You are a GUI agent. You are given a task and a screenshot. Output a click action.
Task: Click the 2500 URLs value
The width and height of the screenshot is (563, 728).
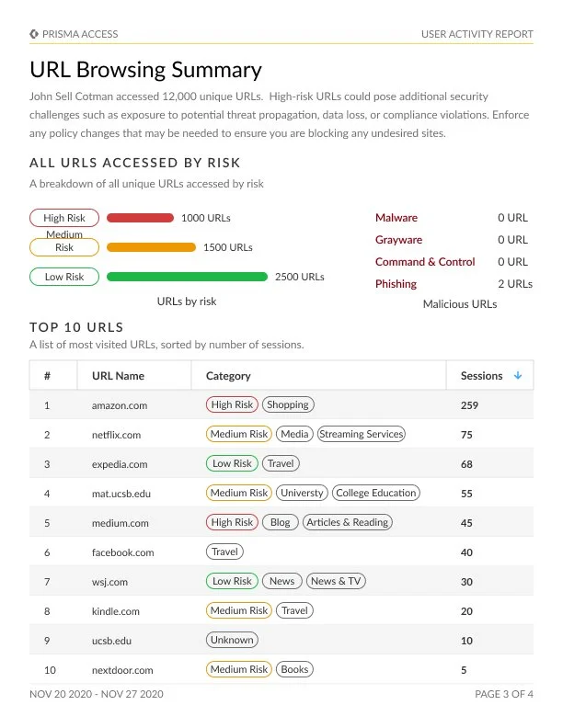[x=300, y=277]
